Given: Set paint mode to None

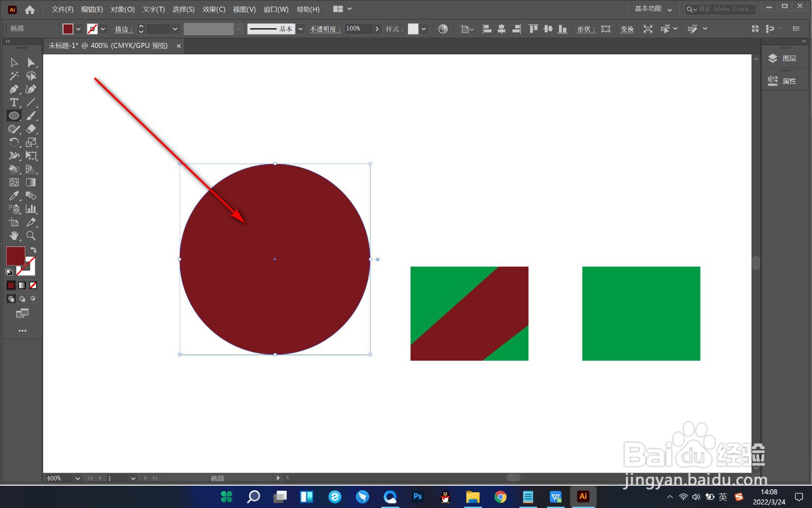Looking at the screenshot, I should pyautogui.click(x=33, y=285).
